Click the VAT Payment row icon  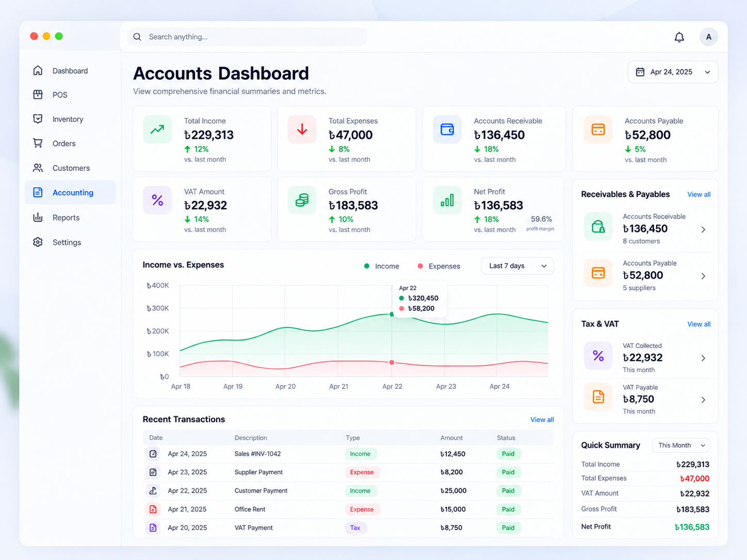point(153,528)
